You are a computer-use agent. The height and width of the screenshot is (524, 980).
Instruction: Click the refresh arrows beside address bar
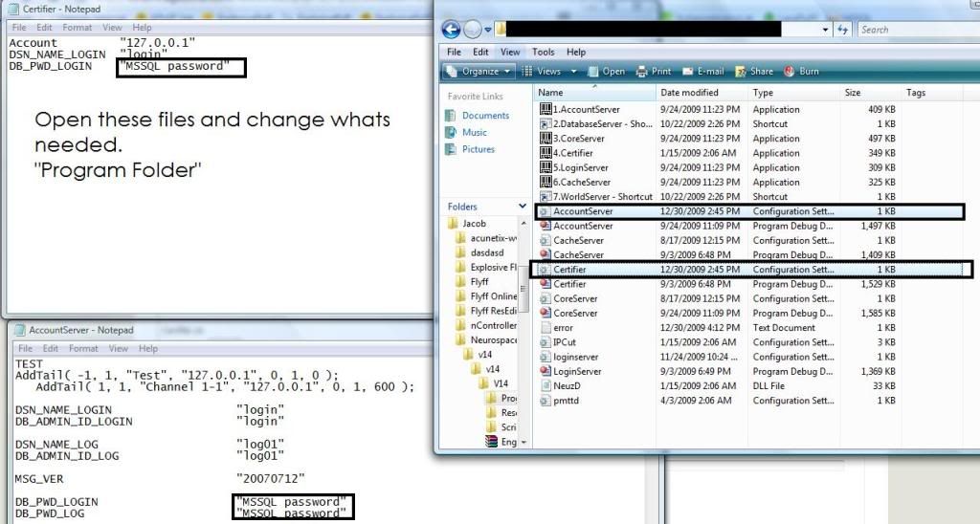843,30
